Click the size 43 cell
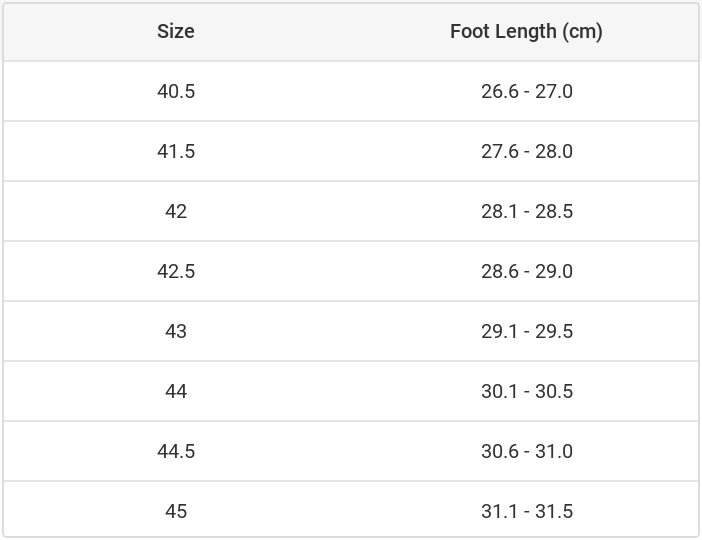The width and height of the screenshot is (702, 540). (x=176, y=331)
